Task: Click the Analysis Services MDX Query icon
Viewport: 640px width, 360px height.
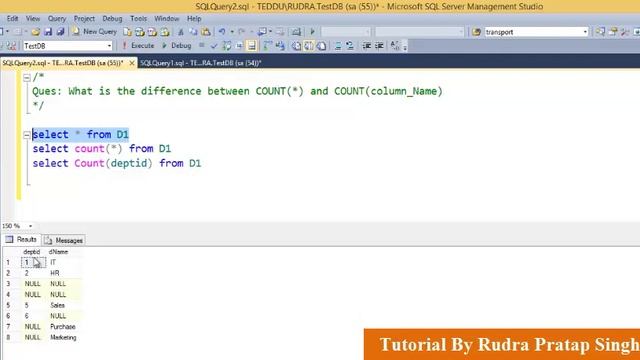Action: pyautogui.click(x=140, y=32)
